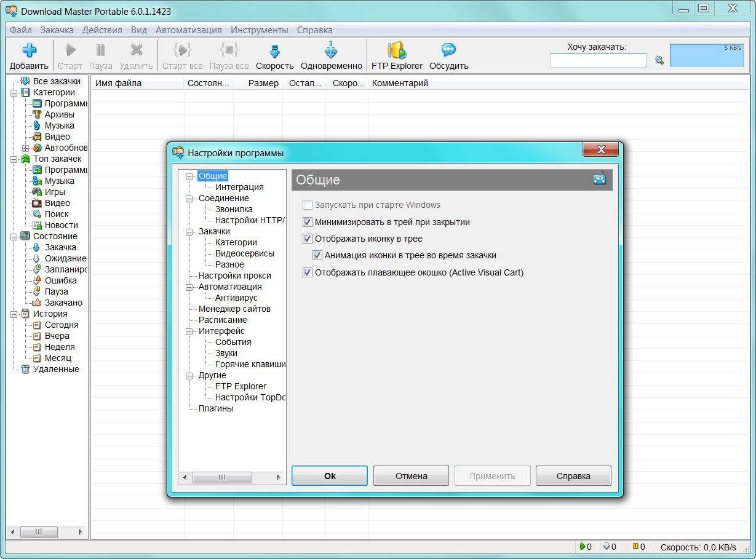Image resolution: width=756 pixels, height=559 pixels.
Task: Select Расписание in settings tree
Action: pos(223,320)
